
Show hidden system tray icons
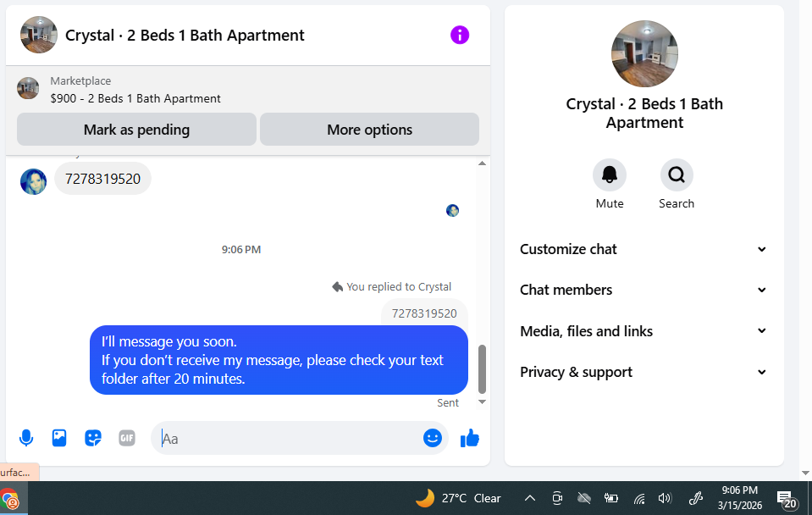click(x=530, y=498)
